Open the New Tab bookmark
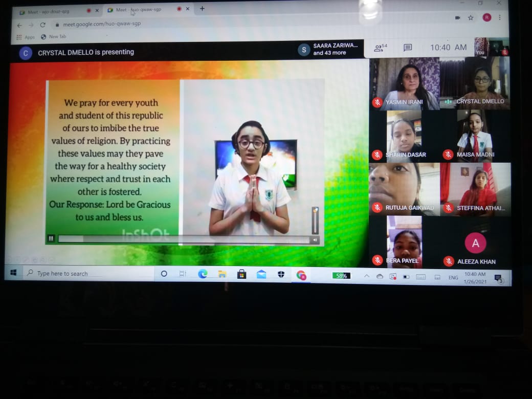The height and width of the screenshot is (399, 532). click(x=54, y=36)
